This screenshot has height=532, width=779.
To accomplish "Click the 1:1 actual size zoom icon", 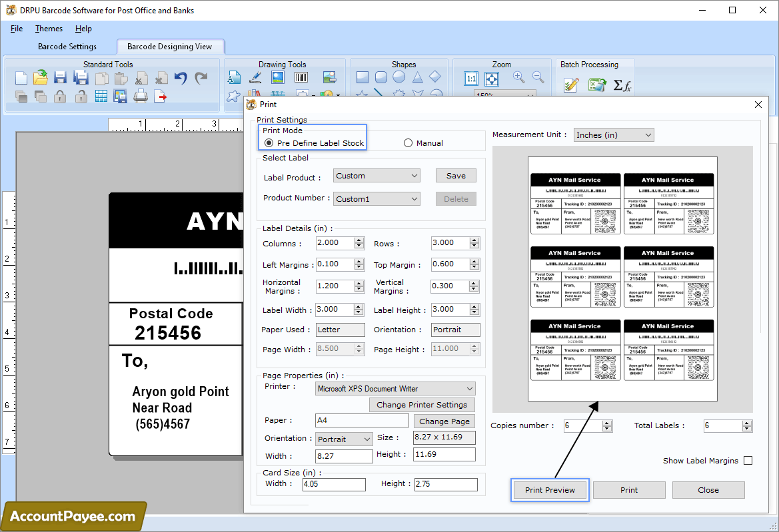I will click(x=471, y=79).
